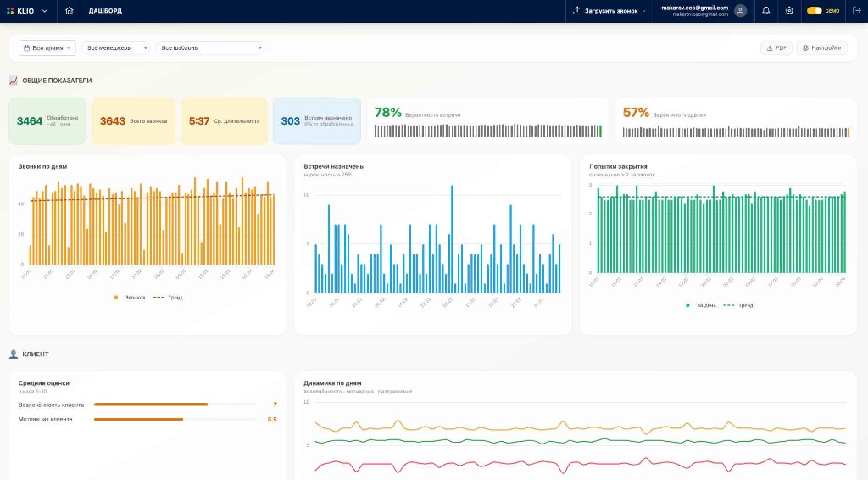Image resolution: width=868 pixels, height=480 pixels.
Task: Click the 5:37 Ср. длительность card
Action: (x=224, y=121)
